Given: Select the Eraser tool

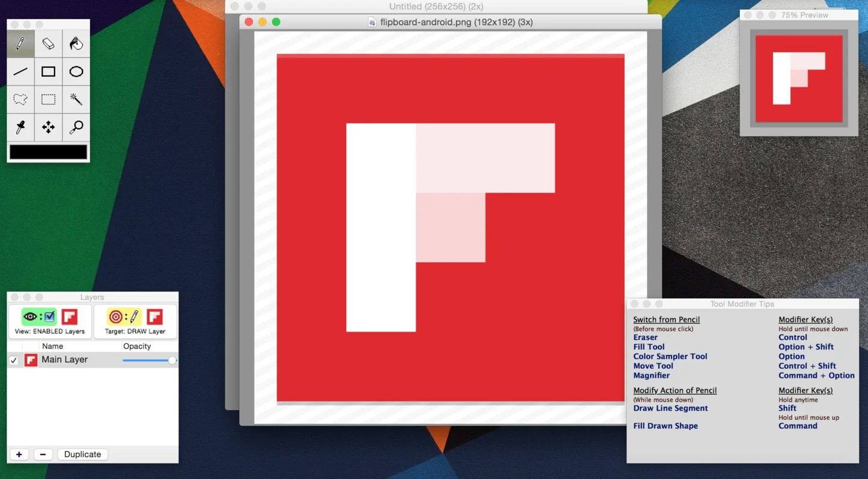Looking at the screenshot, I should click(49, 44).
